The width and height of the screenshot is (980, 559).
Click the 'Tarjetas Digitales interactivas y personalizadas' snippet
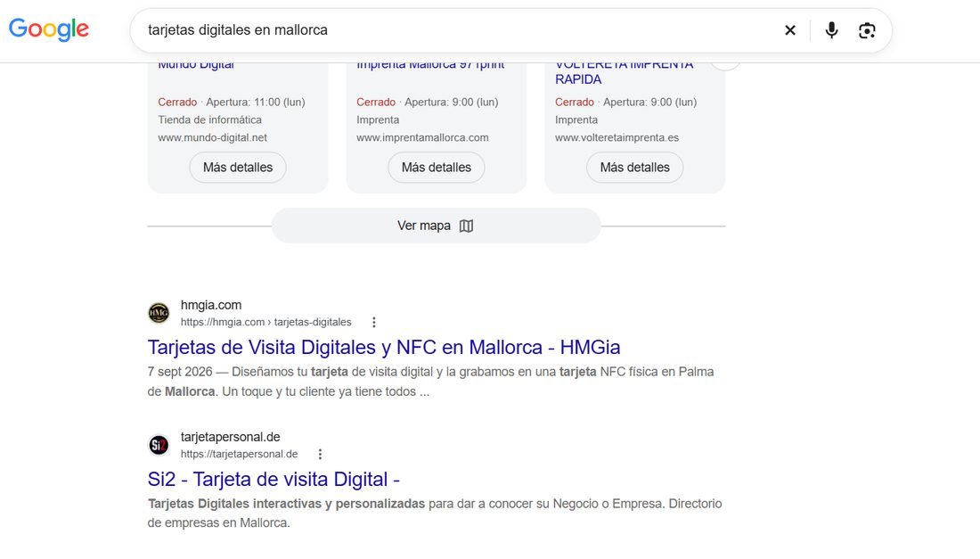[x=286, y=504]
